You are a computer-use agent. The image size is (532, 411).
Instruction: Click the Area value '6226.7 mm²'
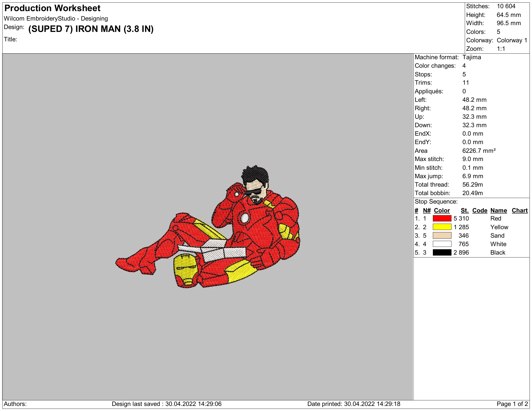(x=479, y=151)
